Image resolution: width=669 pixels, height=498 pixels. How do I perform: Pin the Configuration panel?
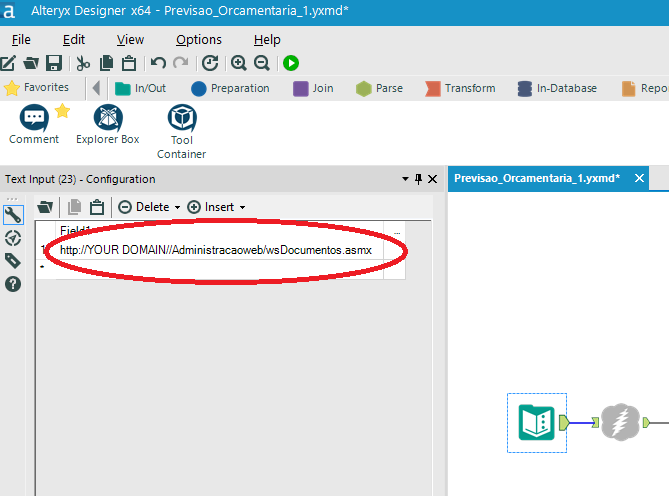[419, 179]
